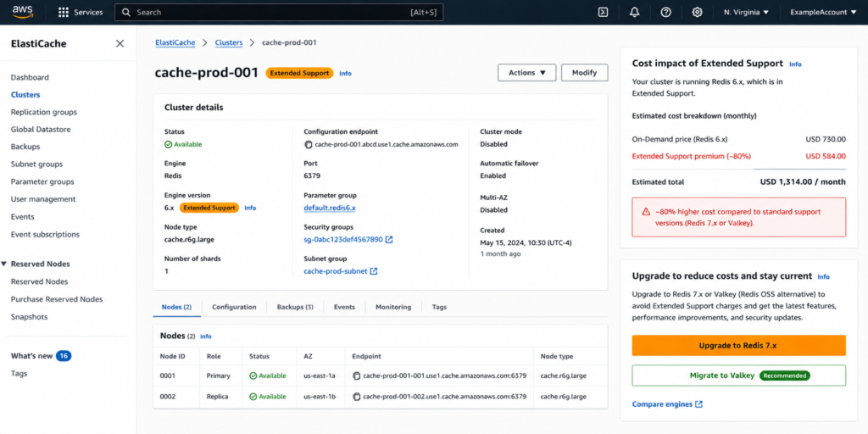Switch to the Monitoring tab
Viewport: 868px width, 434px height.
point(393,307)
